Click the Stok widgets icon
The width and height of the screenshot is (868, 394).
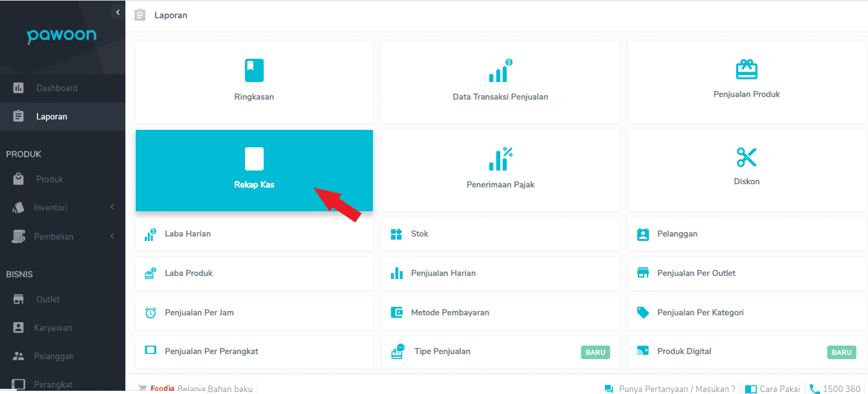397,234
